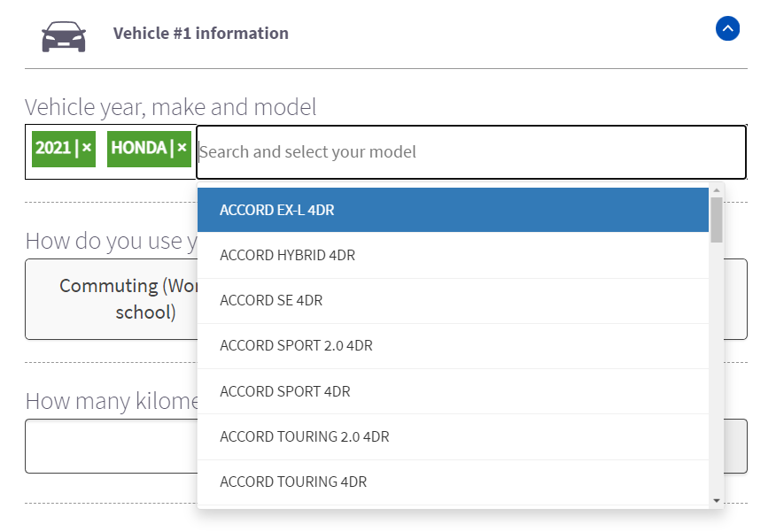Collapse the Vehicle #1 information section
This screenshot has height=532, width=776.
click(x=727, y=29)
